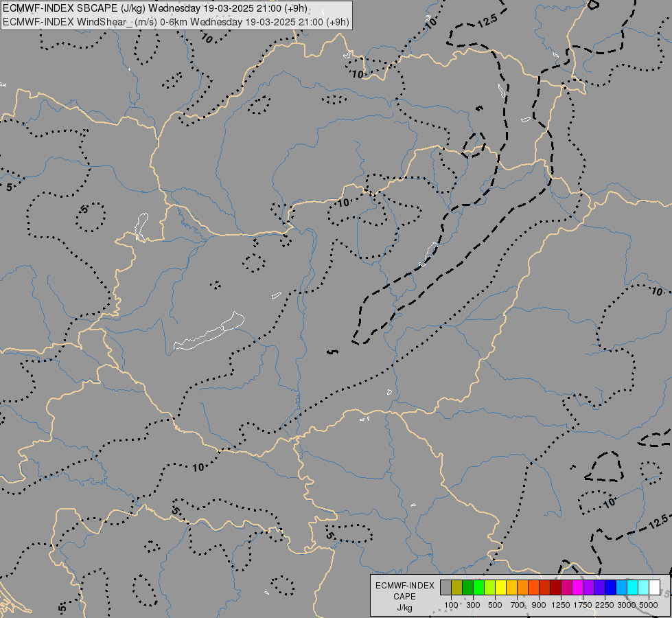The height and width of the screenshot is (618, 672).
Task: Click the ECMWF-INDEX WindShear 0-6km title line
Action: 176,22
